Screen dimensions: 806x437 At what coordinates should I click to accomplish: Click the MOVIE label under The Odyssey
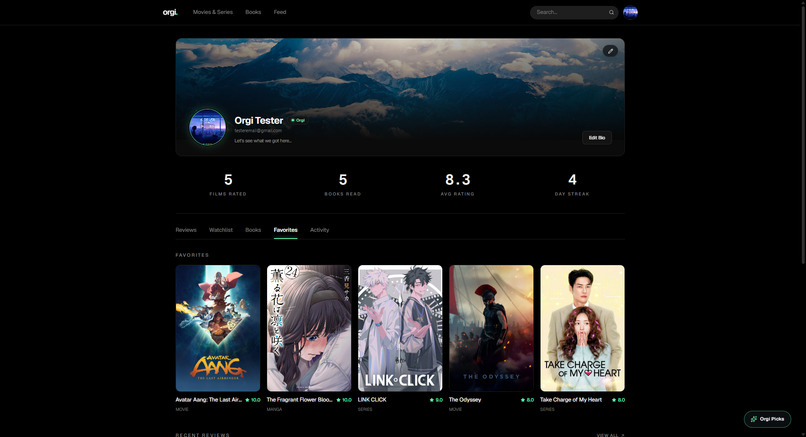tap(455, 410)
